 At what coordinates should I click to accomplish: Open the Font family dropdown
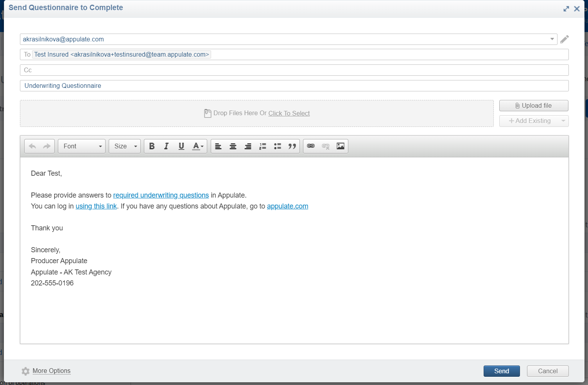81,146
